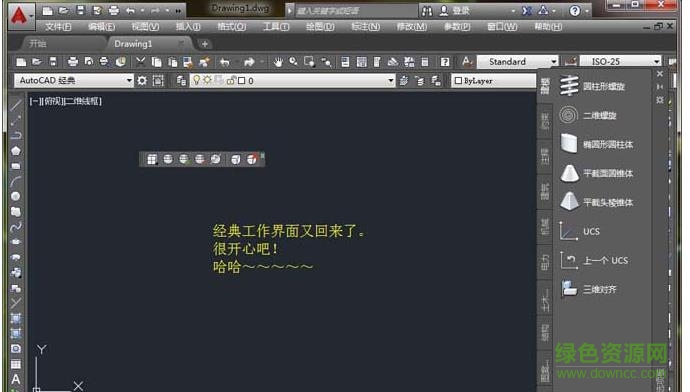This screenshot has width=690, height=392.
Task: Select the Line tool in draw toolbar
Action: click(x=16, y=106)
